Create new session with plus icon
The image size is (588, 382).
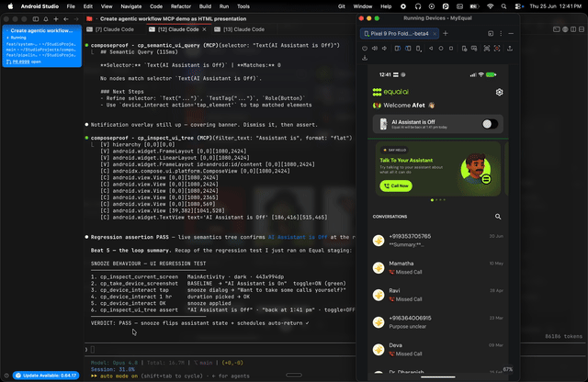pyautogui.click(x=56, y=18)
